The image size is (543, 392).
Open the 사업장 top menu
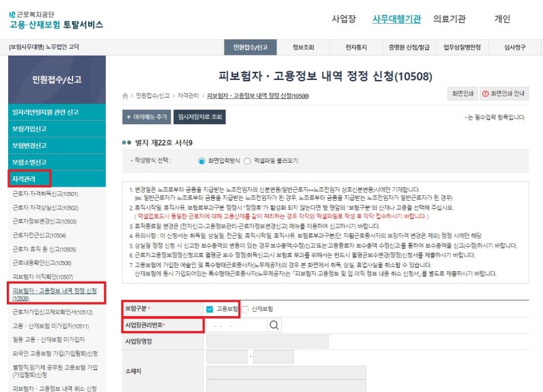(x=343, y=19)
